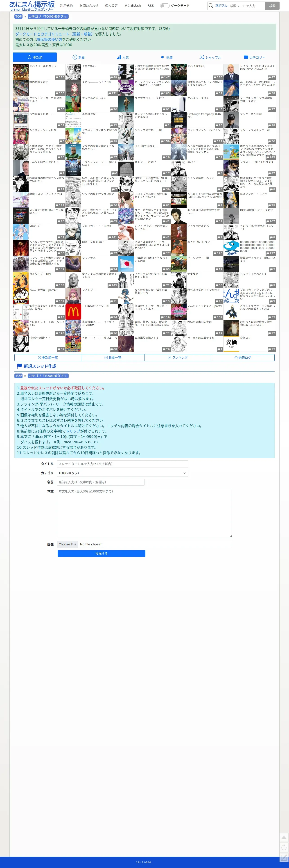The image size is (289, 868).
Task: Open thread thumbnail for ドバイTOUGH
Action: click(x=178, y=72)
